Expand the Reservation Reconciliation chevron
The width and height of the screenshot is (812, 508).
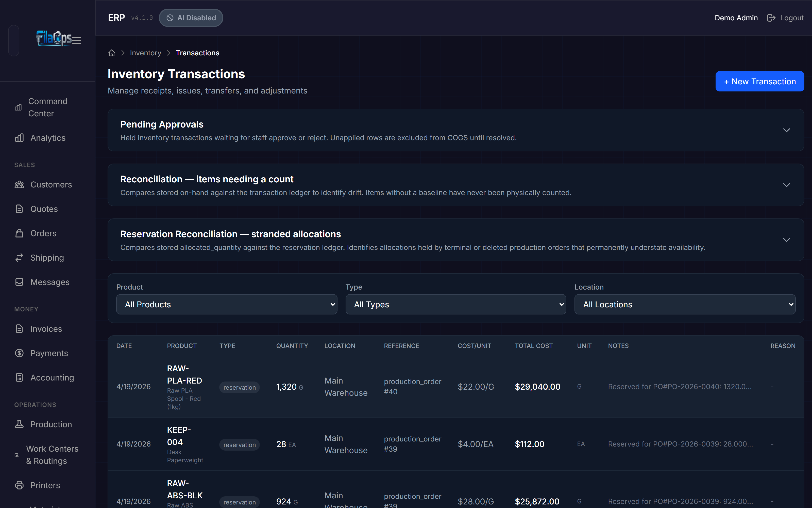[786, 240]
